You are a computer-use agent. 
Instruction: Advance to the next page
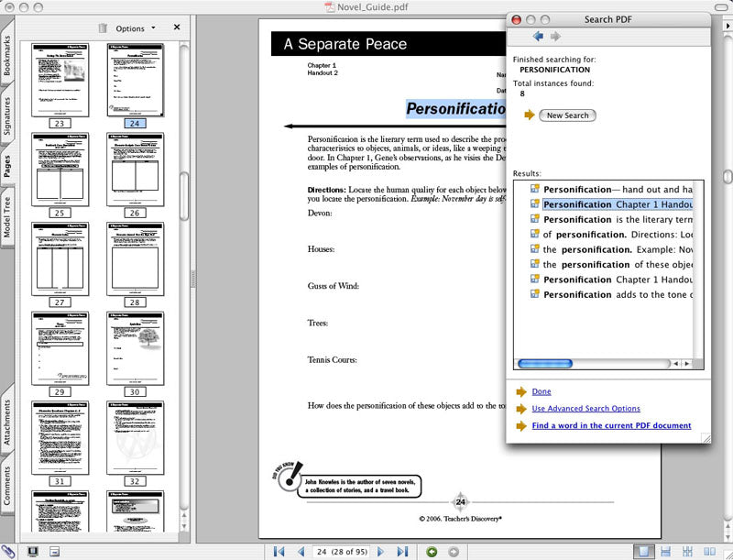point(381,551)
